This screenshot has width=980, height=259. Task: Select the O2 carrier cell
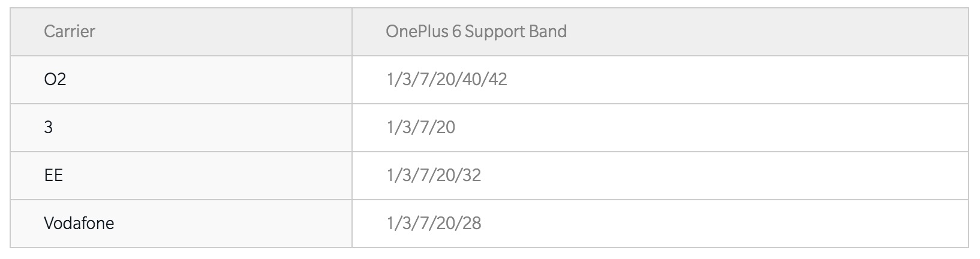click(55, 79)
